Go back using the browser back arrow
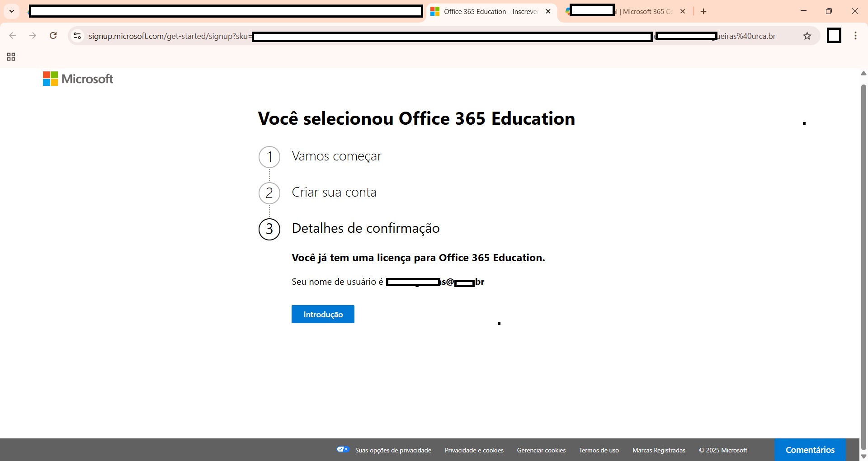Screen dimensions: 868x461 (13, 36)
